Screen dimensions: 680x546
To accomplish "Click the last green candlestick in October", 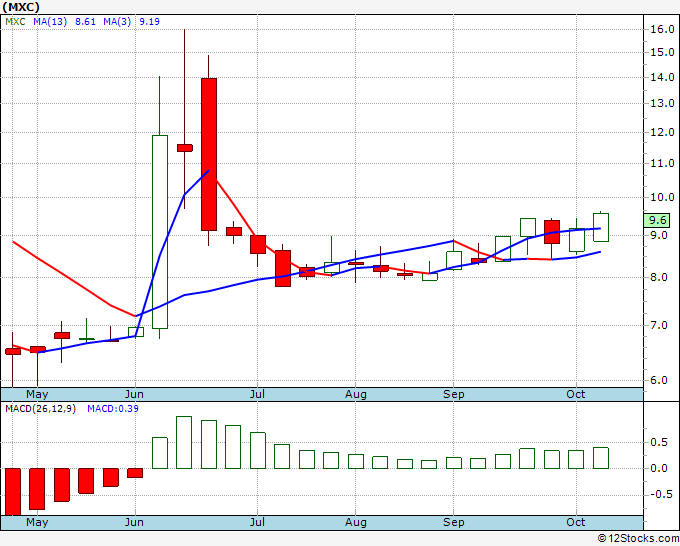I will [601, 227].
